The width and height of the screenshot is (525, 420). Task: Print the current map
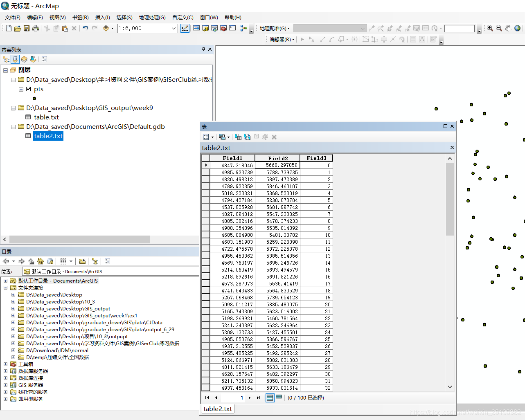pos(36,28)
